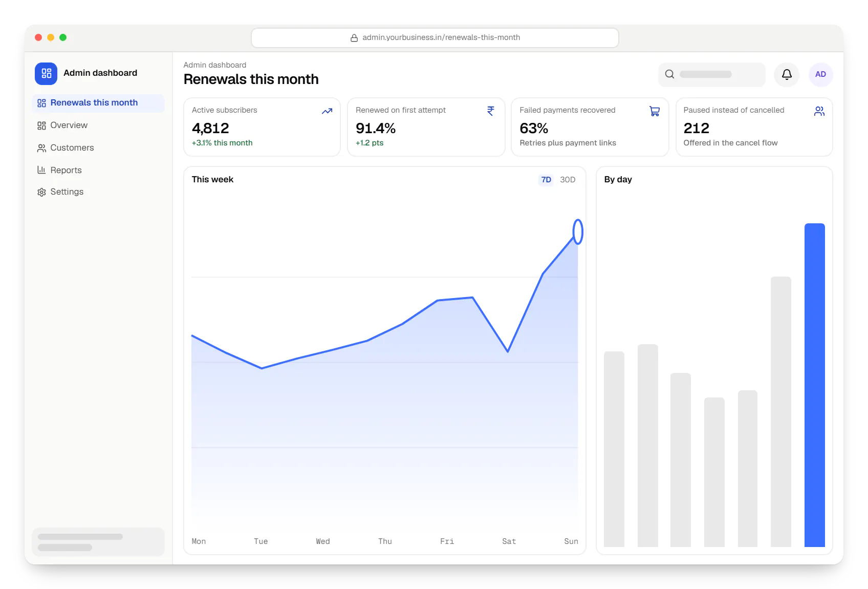868x589 pixels.
Task: Click the 212 paused value
Action: coord(696,128)
